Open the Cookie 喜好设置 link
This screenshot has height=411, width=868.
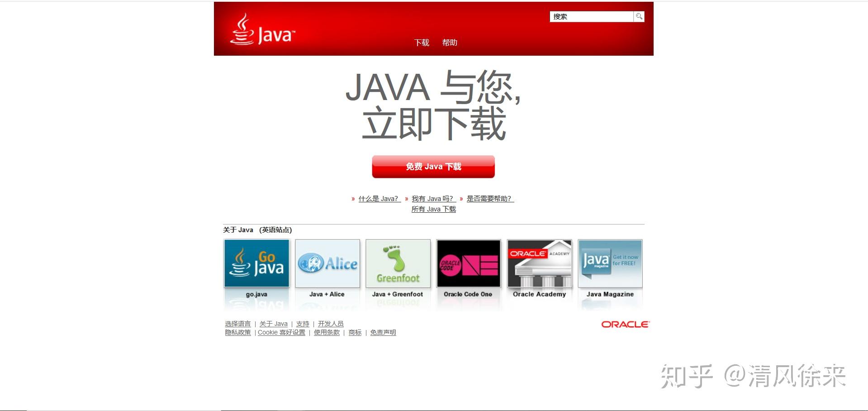coord(281,332)
